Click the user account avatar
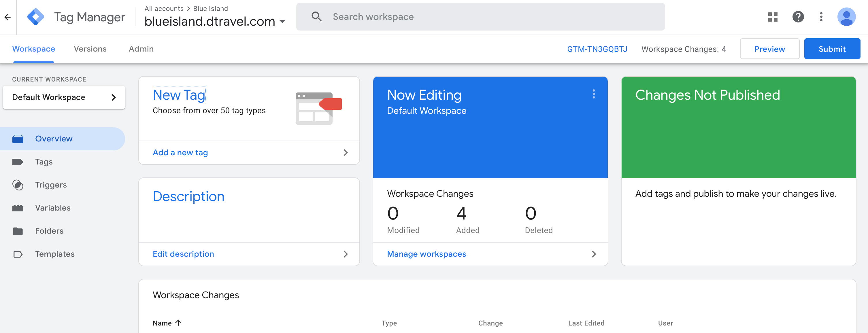Screen dimensions: 868x333 point(846,17)
